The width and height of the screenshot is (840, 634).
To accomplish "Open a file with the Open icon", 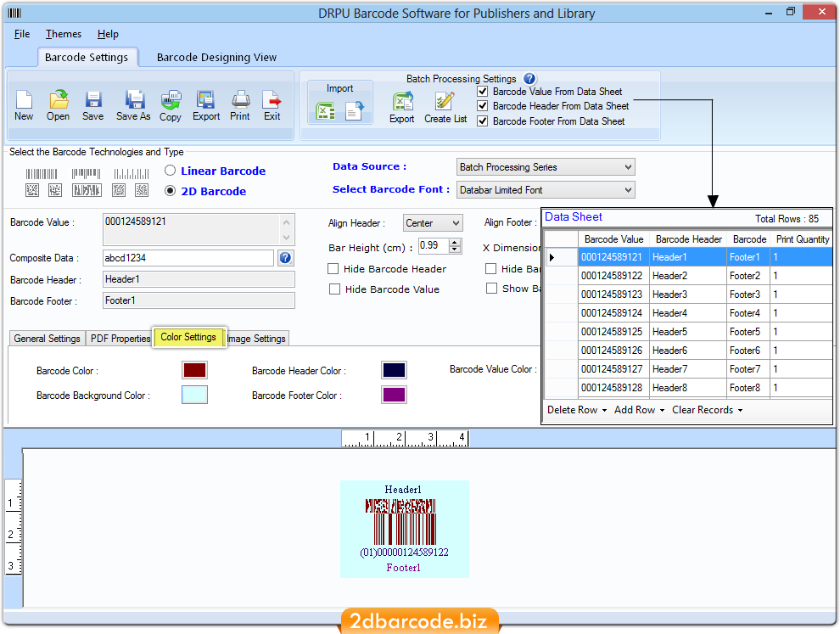I will [59, 99].
